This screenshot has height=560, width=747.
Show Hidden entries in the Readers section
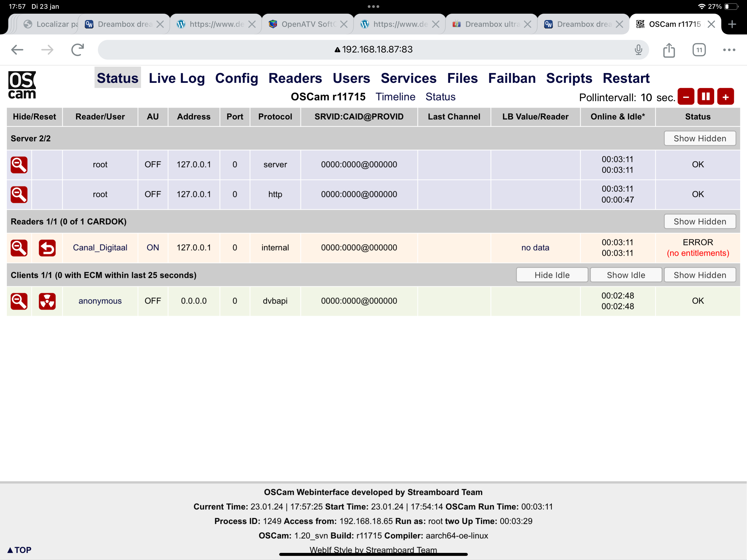click(700, 221)
